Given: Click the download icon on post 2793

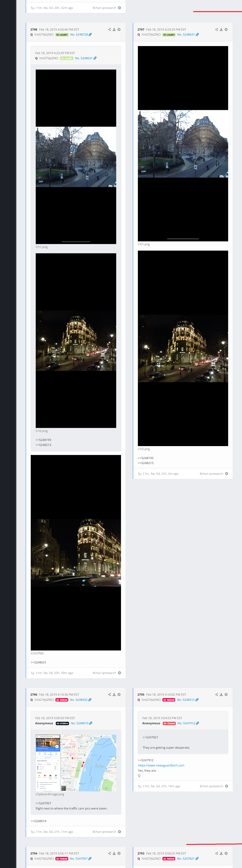Looking at the screenshot, I should pyautogui.click(x=221, y=854).
